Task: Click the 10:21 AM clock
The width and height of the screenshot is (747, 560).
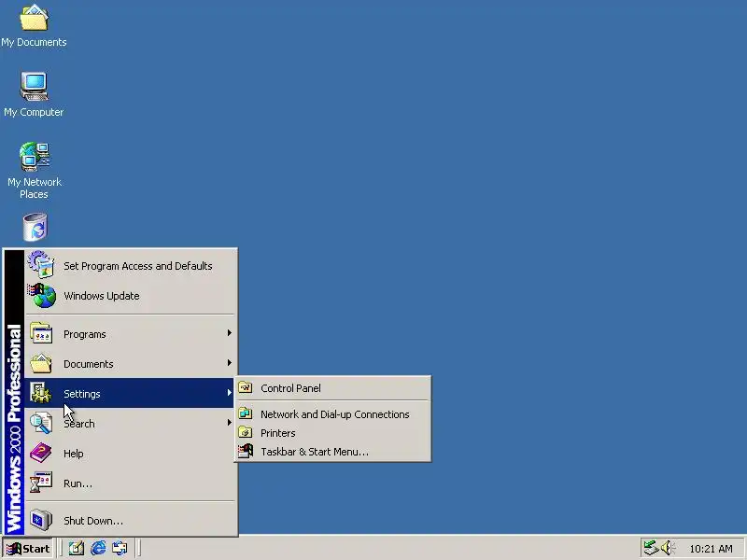Action: [x=711, y=549]
